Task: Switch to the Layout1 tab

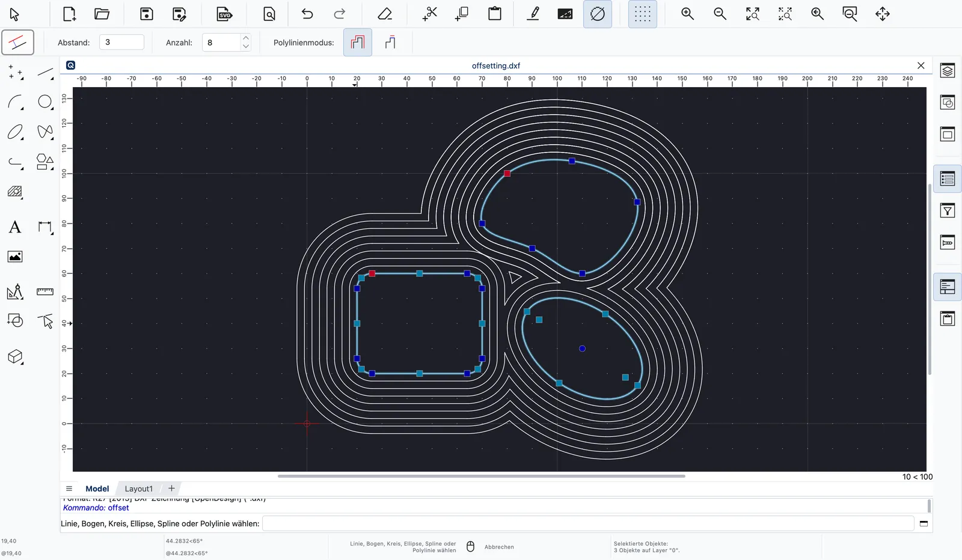Action: [x=139, y=488]
